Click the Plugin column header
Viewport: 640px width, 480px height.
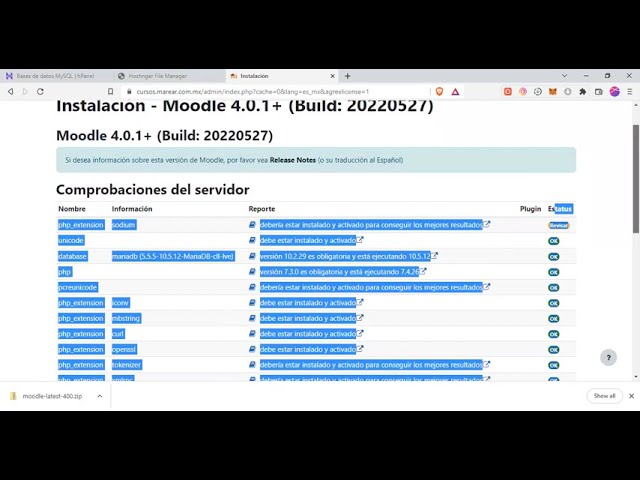click(x=530, y=209)
